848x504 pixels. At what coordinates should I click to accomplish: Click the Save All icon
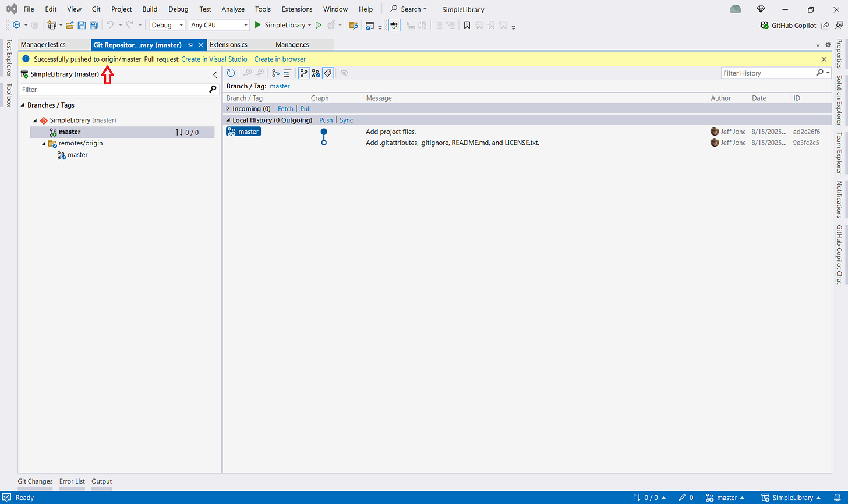(93, 25)
